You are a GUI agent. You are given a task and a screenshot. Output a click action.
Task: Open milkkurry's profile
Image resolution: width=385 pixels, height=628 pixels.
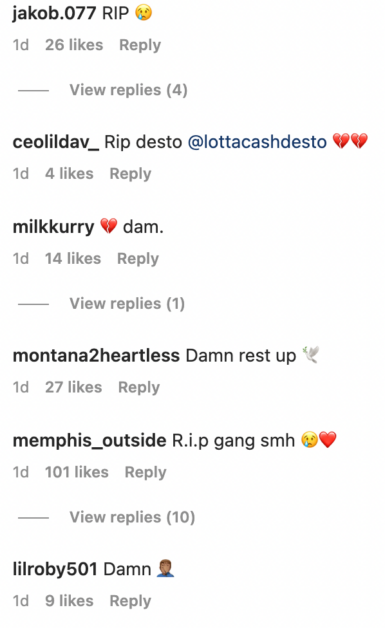coord(53,227)
